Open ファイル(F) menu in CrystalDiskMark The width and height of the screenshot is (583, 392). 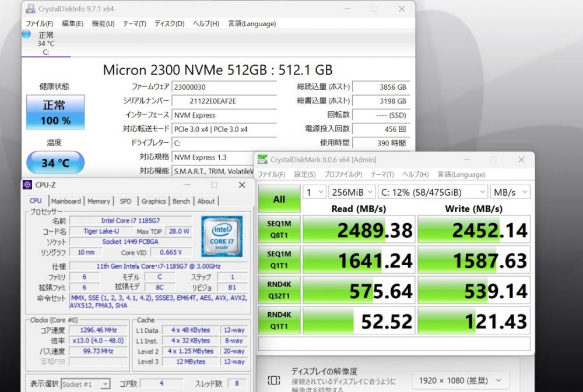pyautogui.click(x=272, y=174)
